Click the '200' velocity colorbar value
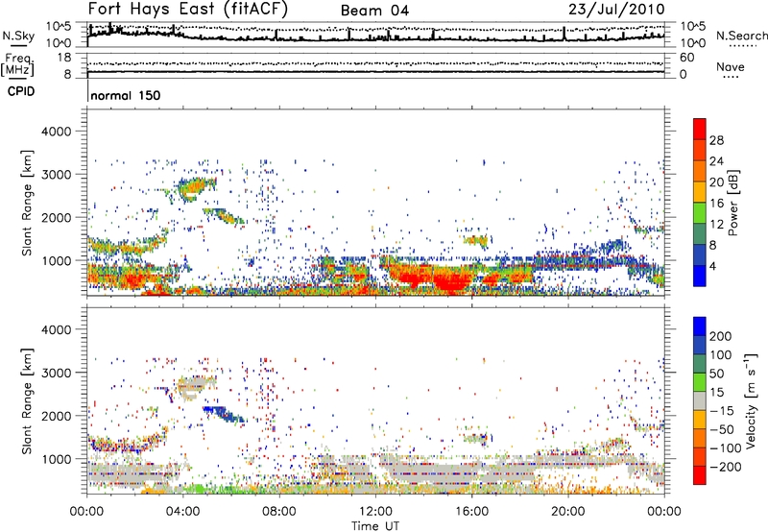Image resolution: width=768 pixels, height=532 pixels. click(x=721, y=336)
